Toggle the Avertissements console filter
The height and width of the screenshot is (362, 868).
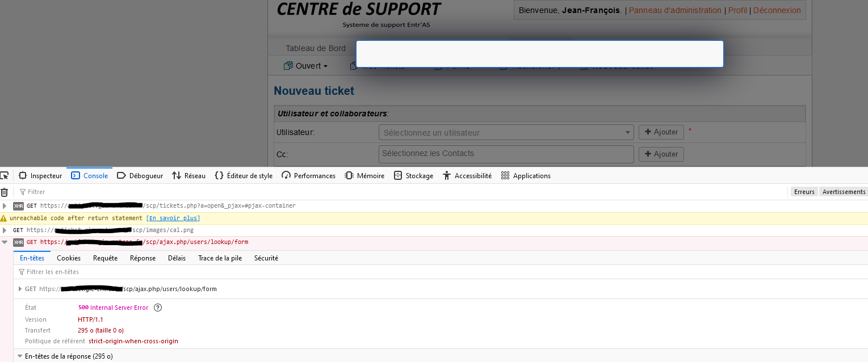[844, 192]
